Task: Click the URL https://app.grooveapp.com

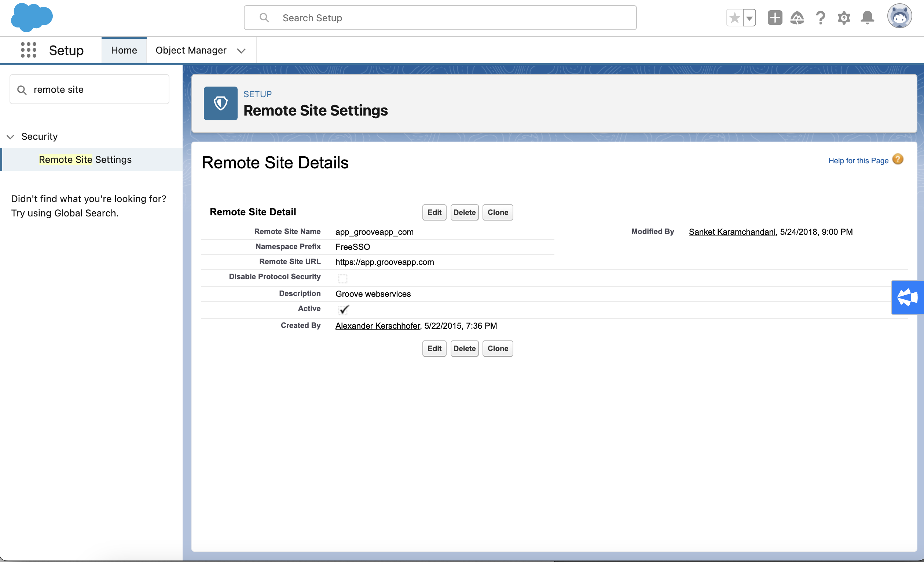Action: pos(384,262)
